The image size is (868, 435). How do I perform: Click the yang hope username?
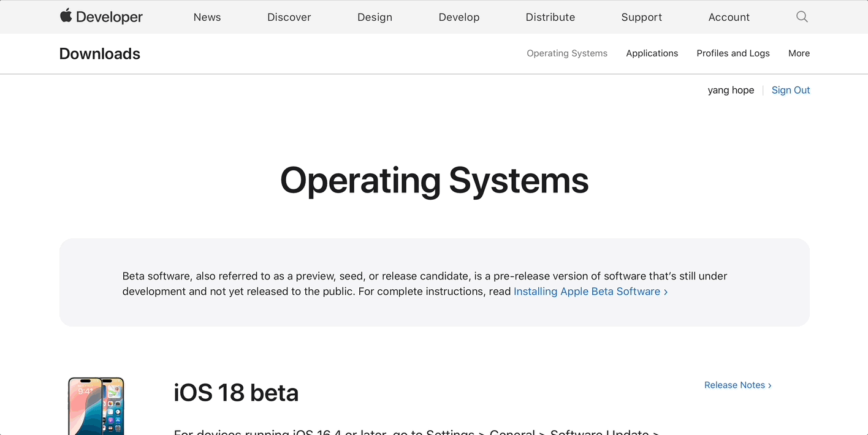(731, 90)
